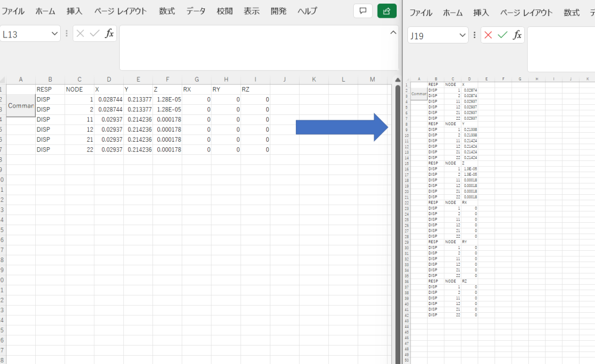
Task: Expand the L13 name box dropdown
Action: point(55,35)
